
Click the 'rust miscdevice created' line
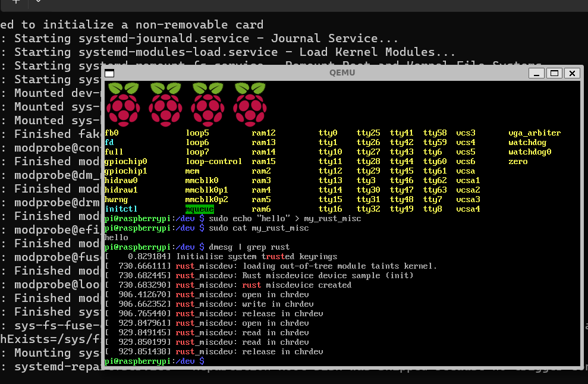pos(297,285)
